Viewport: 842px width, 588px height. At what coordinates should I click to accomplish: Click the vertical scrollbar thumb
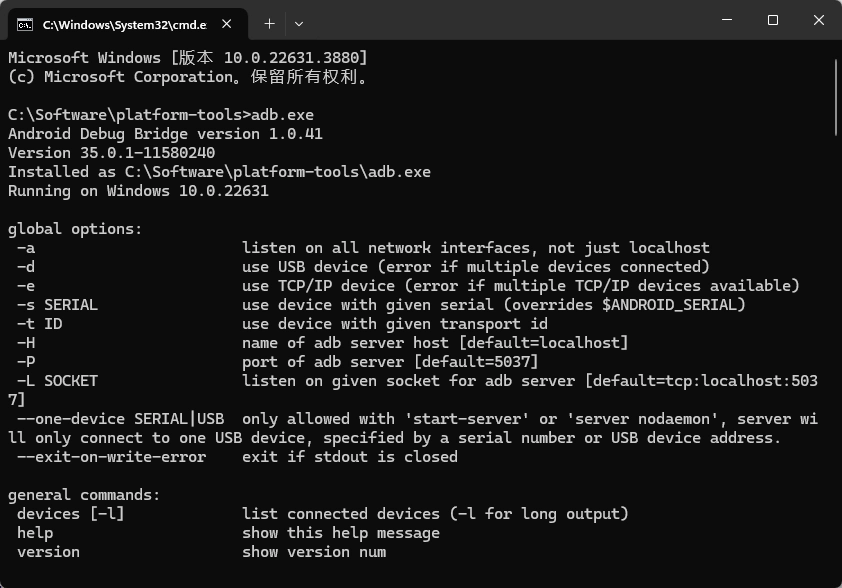point(836,97)
